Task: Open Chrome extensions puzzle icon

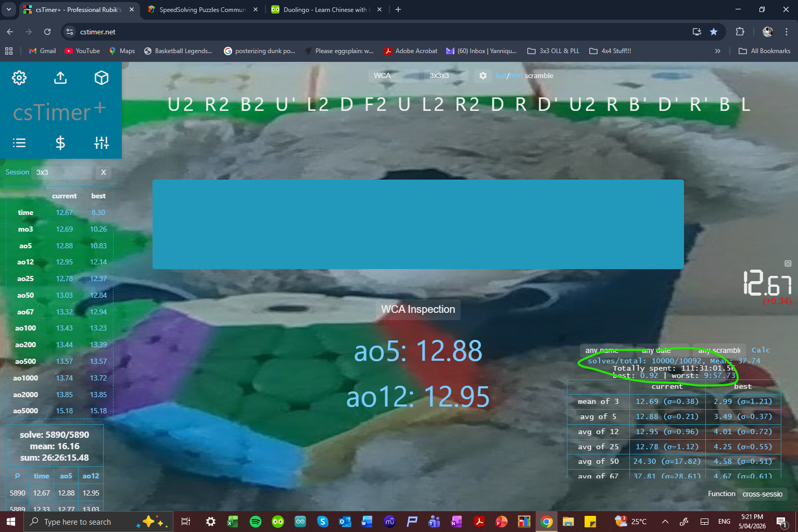Action: pyautogui.click(x=740, y=32)
